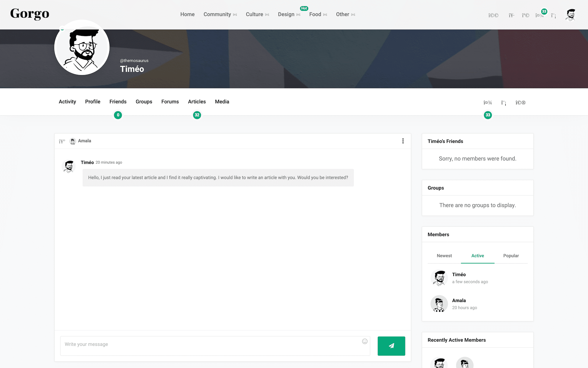Click the Amala name in conversation header
The height and width of the screenshot is (368, 588).
point(85,141)
